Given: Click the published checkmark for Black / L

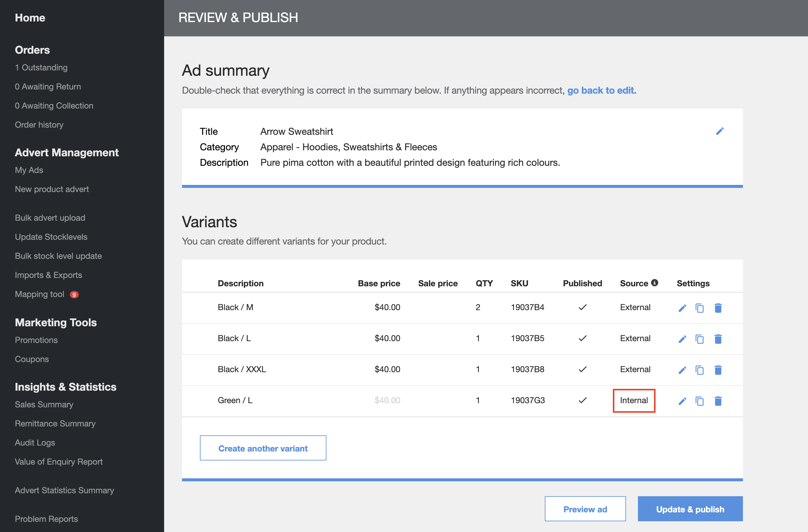Looking at the screenshot, I should pyautogui.click(x=582, y=338).
